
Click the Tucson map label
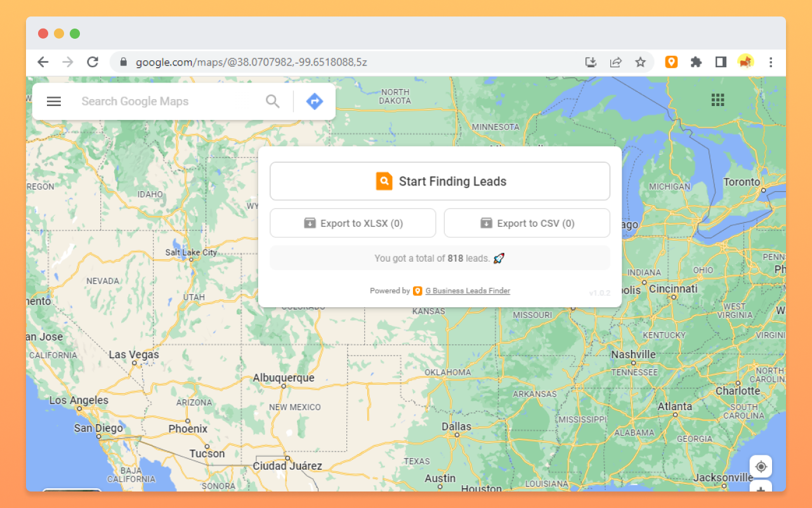pyautogui.click(x=207, y=453)
